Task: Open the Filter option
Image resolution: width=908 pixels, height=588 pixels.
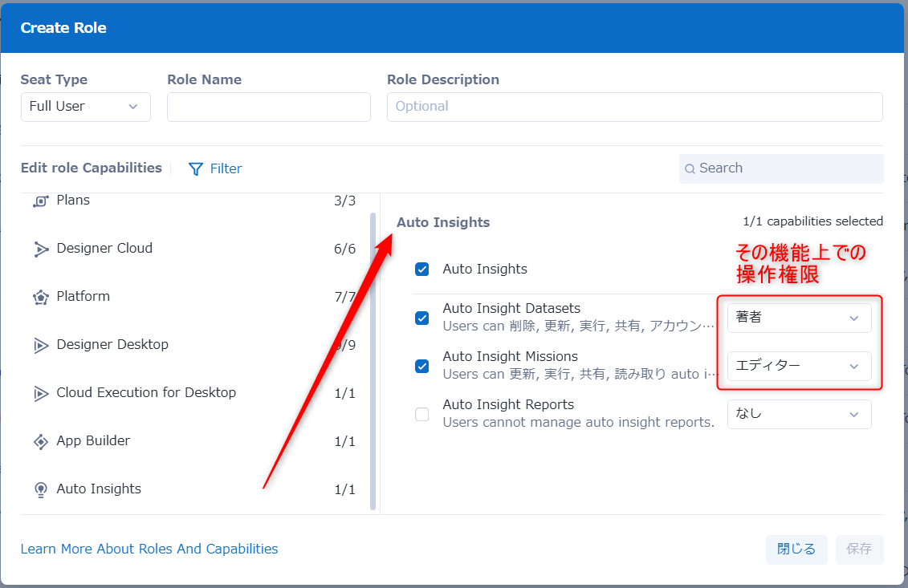Action: click(x=215, y=169)
